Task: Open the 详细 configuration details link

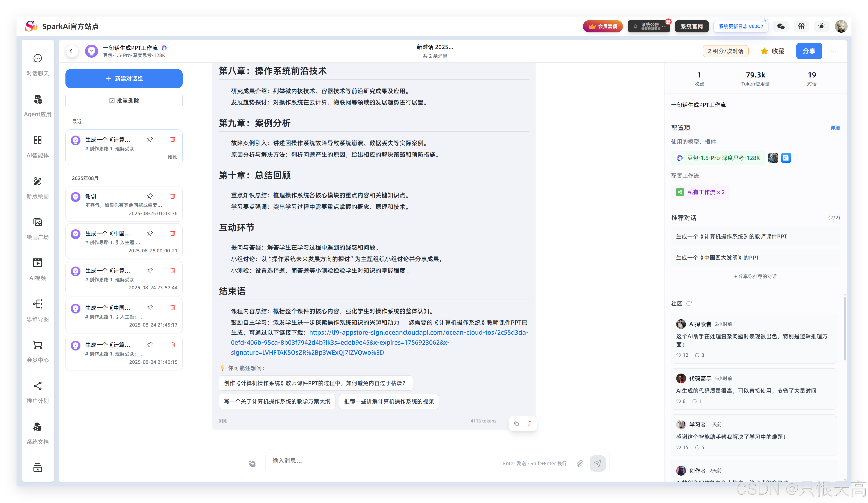Action: (835, 127)
